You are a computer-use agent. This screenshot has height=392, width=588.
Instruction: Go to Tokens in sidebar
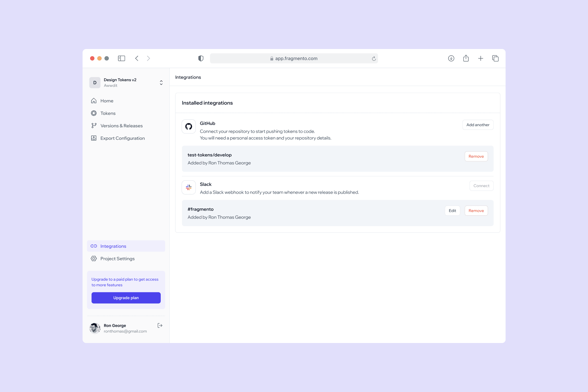coord(108,113)
